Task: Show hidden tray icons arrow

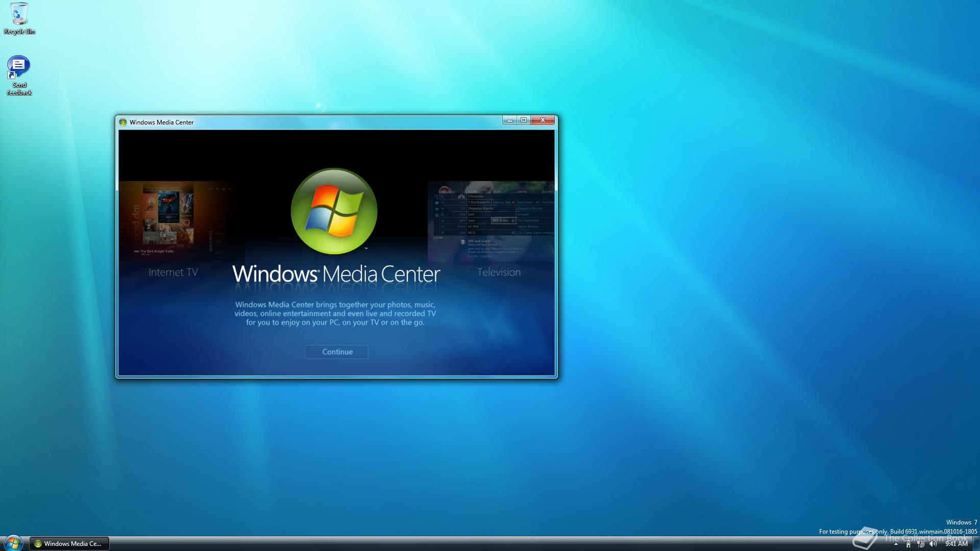Action: (x=896, y=544)
